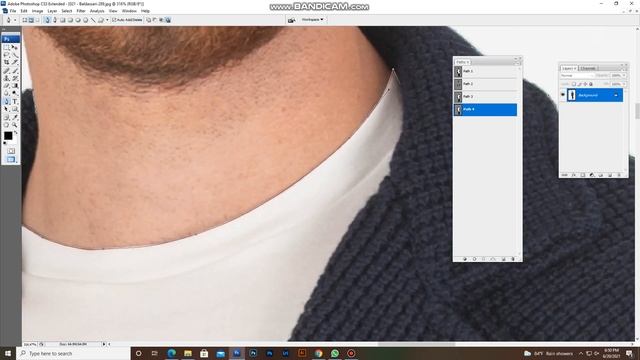The width and height of the screenshot is (640, 360).
Task: Select the Move tool
Action: click(x=15, y=47)
